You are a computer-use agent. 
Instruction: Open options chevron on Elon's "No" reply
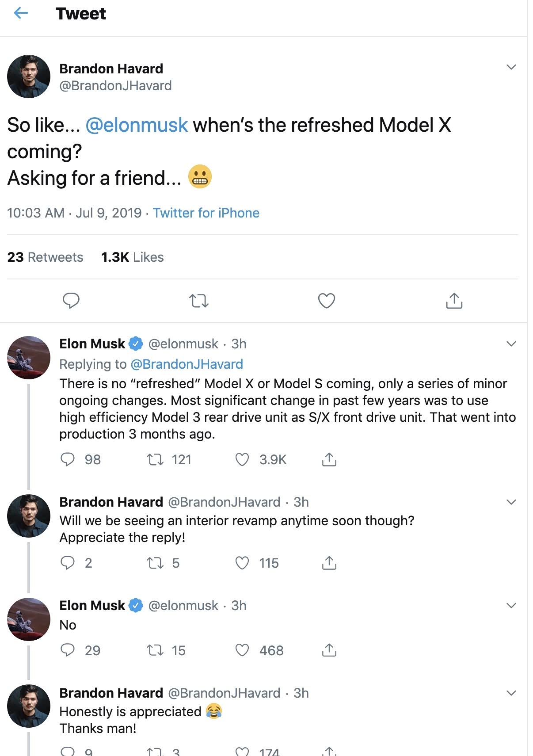coord(511,606)
